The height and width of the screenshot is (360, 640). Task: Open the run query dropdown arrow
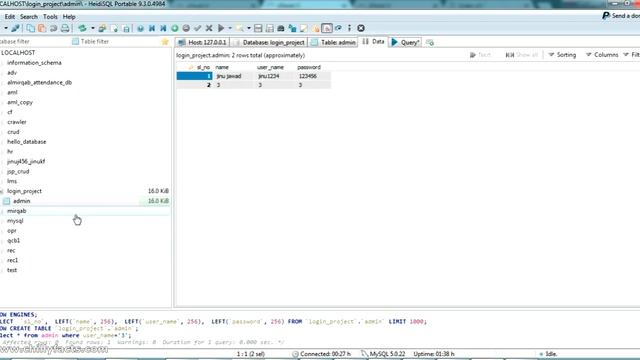pyautogui.click(x=230, y=28)
